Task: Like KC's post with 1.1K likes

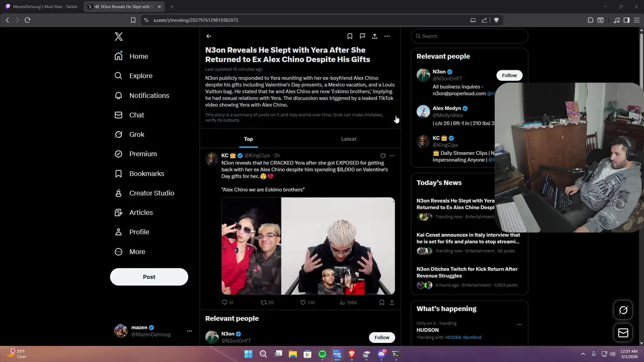Action: coord(307,303)
